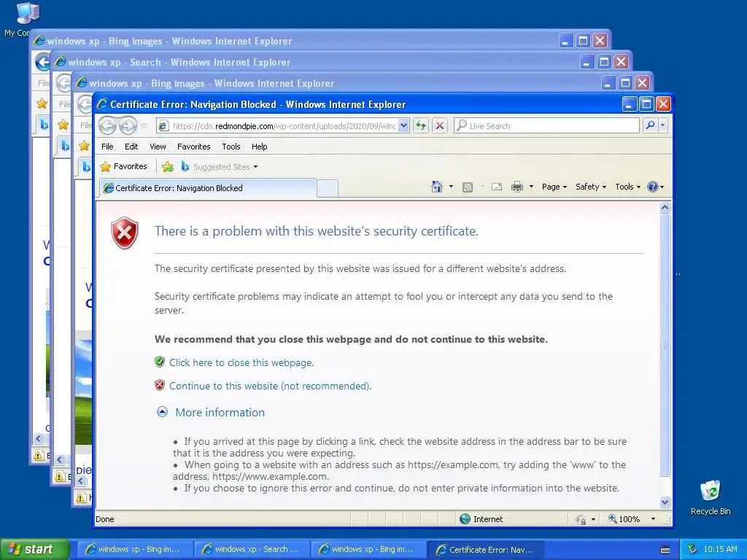Click the blue Help question mark icon

653,187
